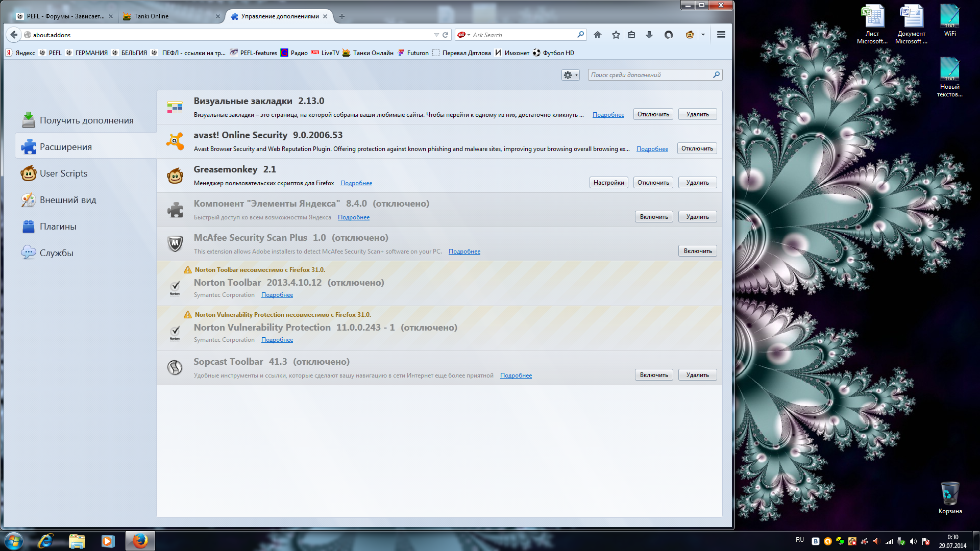
Task: Click the McAfee Security Scan Plus shield icon
Action: pyautogui.click(x=175, y=244)
